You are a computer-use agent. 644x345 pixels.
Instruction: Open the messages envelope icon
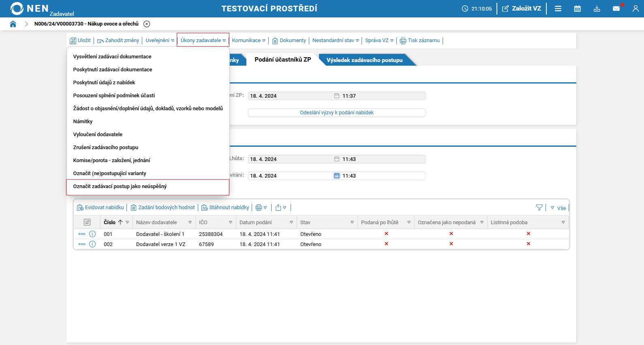pos(616,9)
